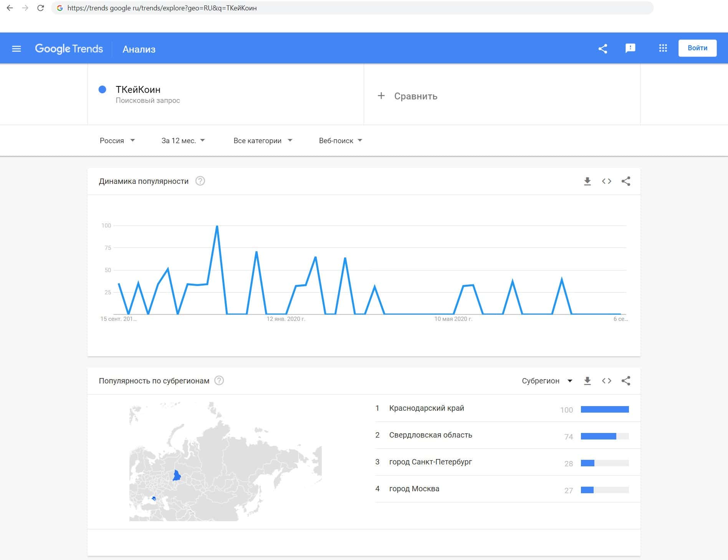Viewport: 728px width, 560px height.
Task: Switch the Субрегион view dropdown
Action: [547, 381]
